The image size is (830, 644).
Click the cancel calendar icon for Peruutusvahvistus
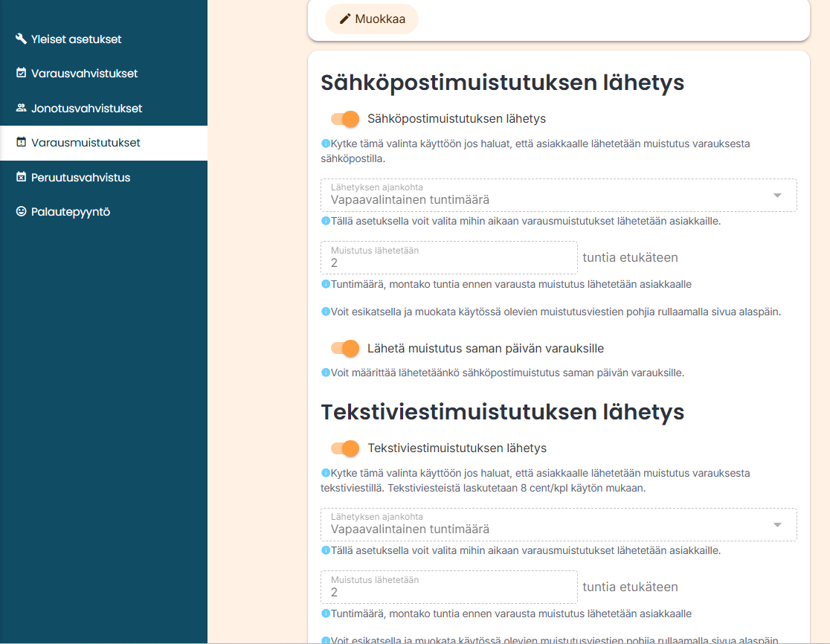[x=21, y=178]
